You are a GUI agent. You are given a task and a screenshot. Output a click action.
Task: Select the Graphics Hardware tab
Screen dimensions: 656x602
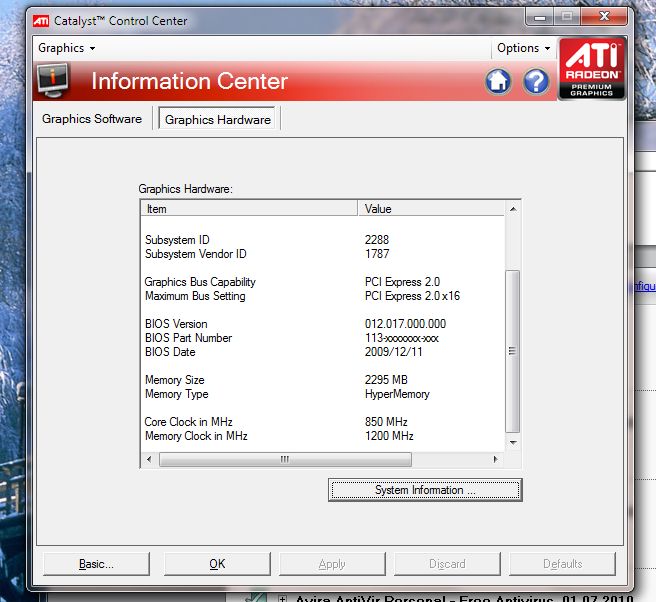(x=218, y=120)
